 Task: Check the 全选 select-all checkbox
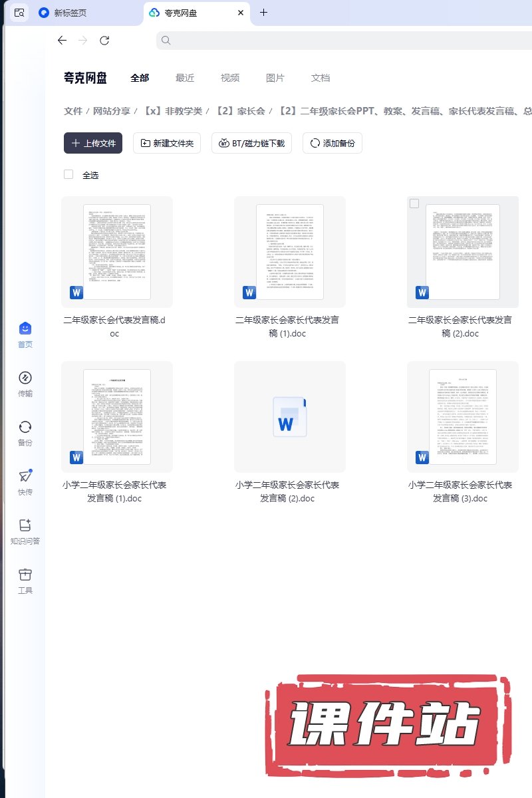68,174
